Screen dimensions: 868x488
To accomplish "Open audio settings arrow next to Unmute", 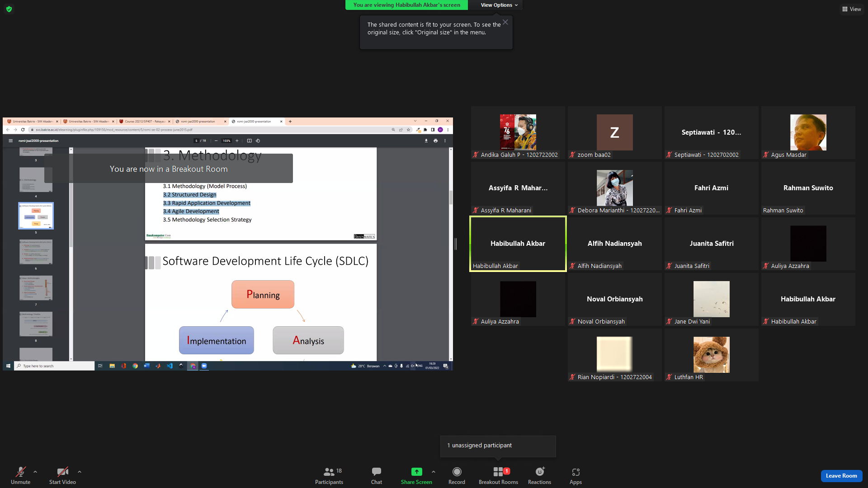I will tap(35, 472).
